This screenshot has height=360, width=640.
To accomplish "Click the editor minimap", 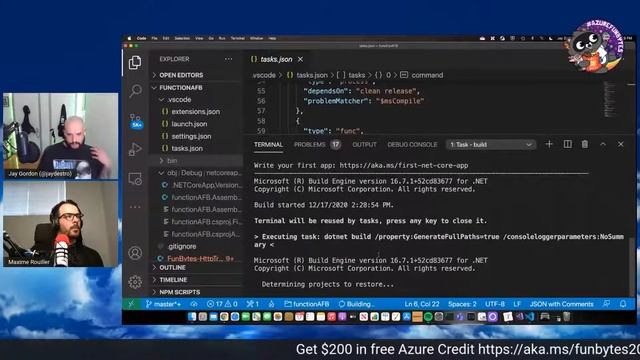I will (x=610, y=100).
